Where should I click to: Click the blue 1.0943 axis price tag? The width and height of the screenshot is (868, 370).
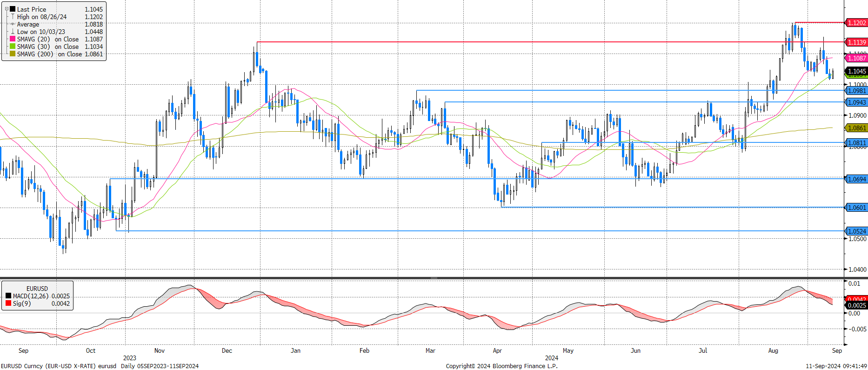click(856, 102)
